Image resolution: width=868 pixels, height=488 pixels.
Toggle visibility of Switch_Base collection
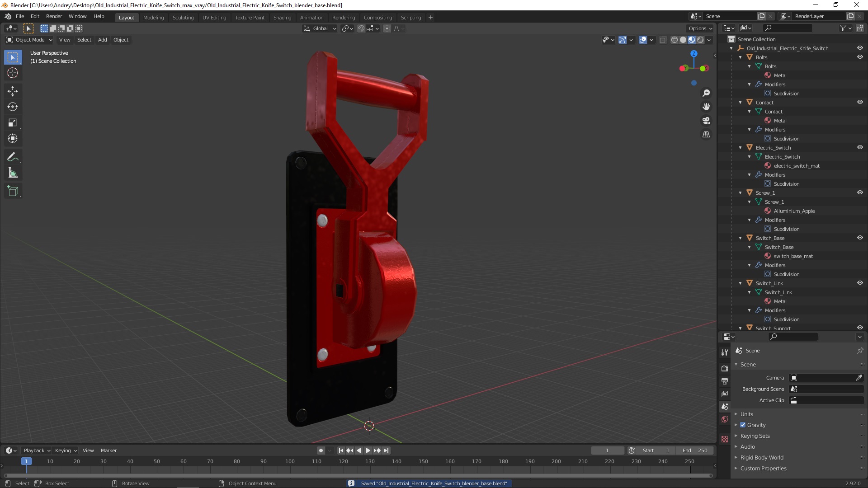tap(860, 238)
